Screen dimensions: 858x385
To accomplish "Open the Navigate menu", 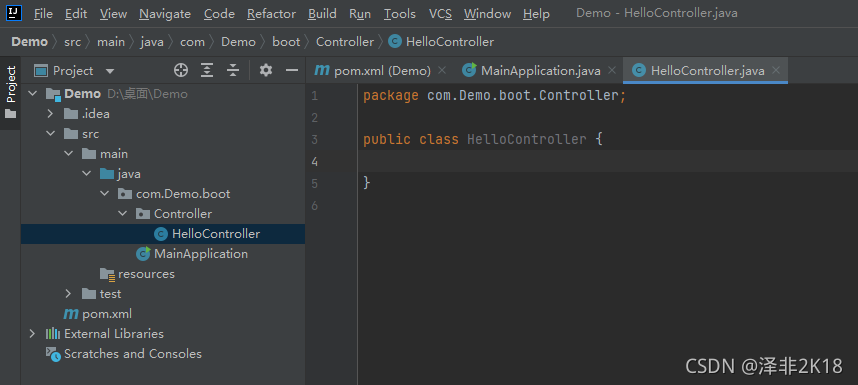I will coord(165,14).
